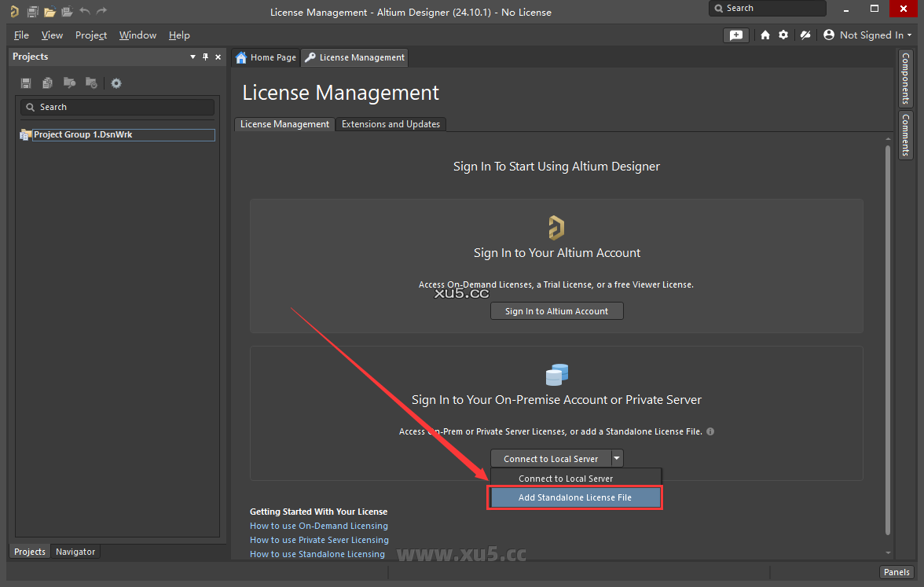
Task: Click the Projects panel search field
Action: point(118,107)
